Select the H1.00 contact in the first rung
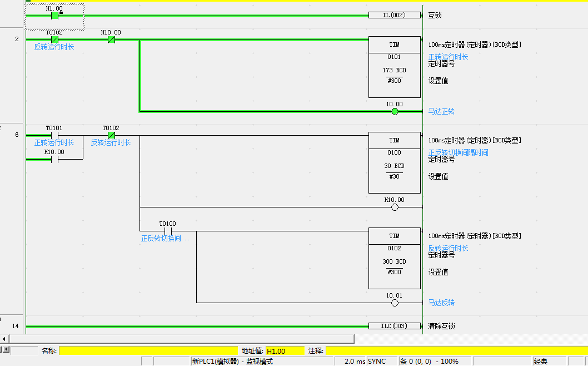588x366 pixels. pyautogui.click(x=55, y=16)
